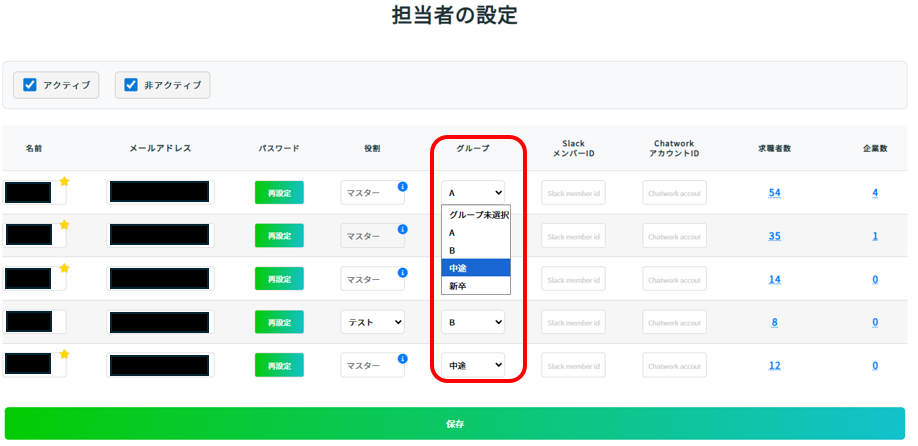Viewport: 918px width, 446px height.
Task: Pick the highlighted 中途 option in the list
Action: click(457, 268)
